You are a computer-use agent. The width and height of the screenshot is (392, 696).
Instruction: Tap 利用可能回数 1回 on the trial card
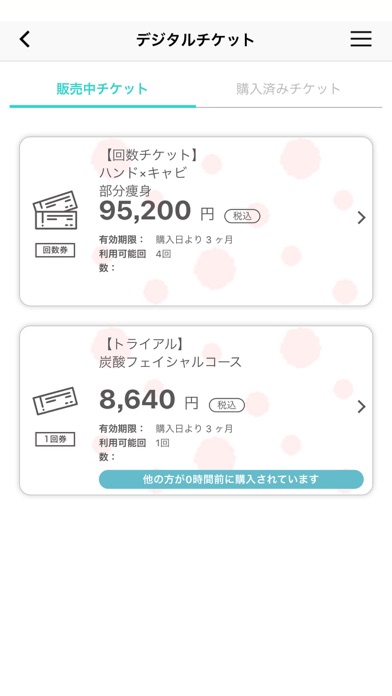(134, 449)
